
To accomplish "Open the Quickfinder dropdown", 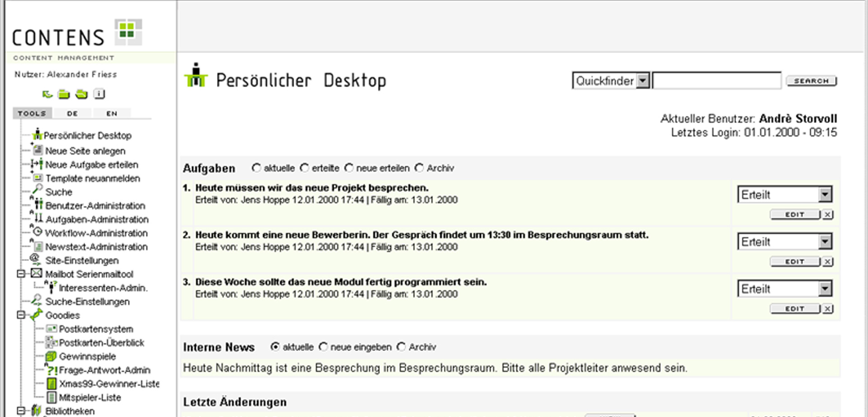I will tap(642, 81).
